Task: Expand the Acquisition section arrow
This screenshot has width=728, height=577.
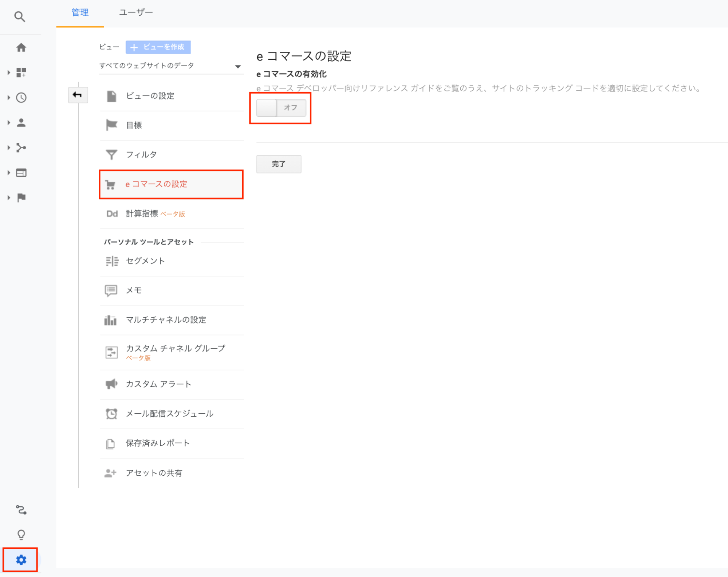Action: (9, 148)
